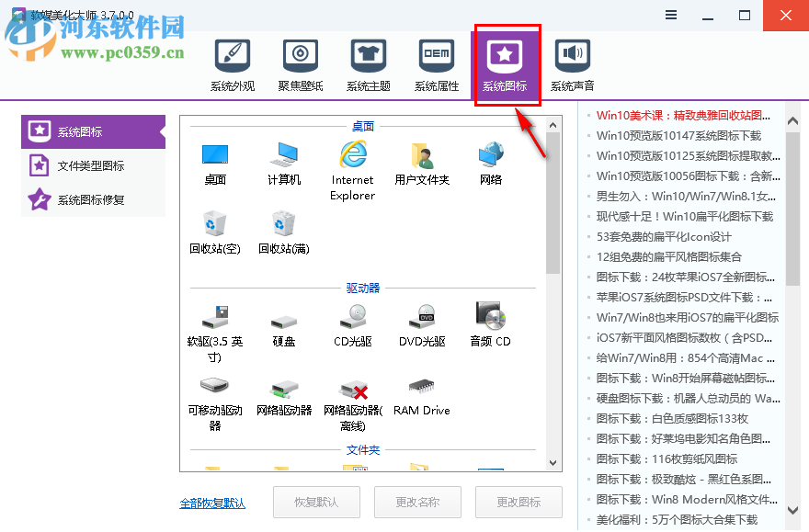Screen dimensions: 809x532
Task: Click the 全部恢复默认 restore all link
Action: [211, 502]
